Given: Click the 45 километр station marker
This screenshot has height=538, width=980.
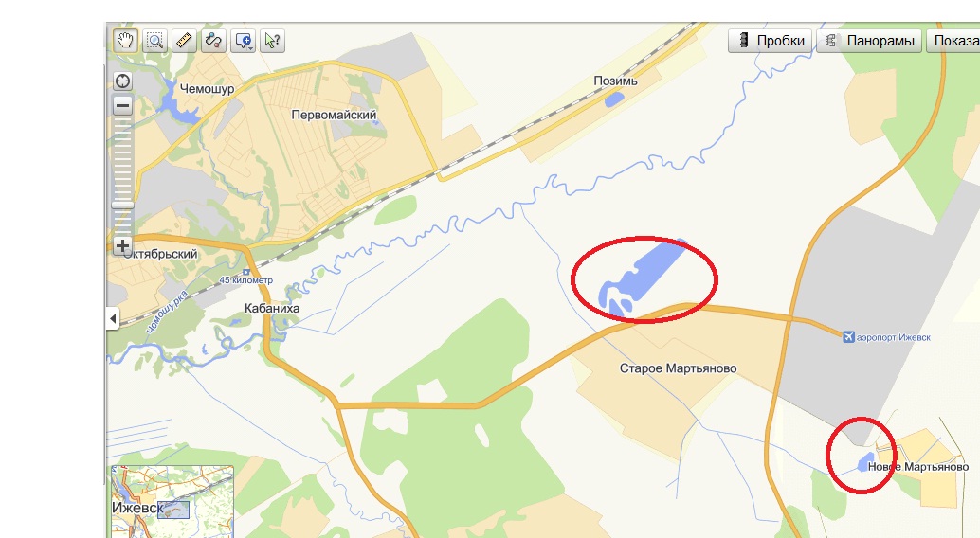Looking at the screenshot, I should pos(246,272).
